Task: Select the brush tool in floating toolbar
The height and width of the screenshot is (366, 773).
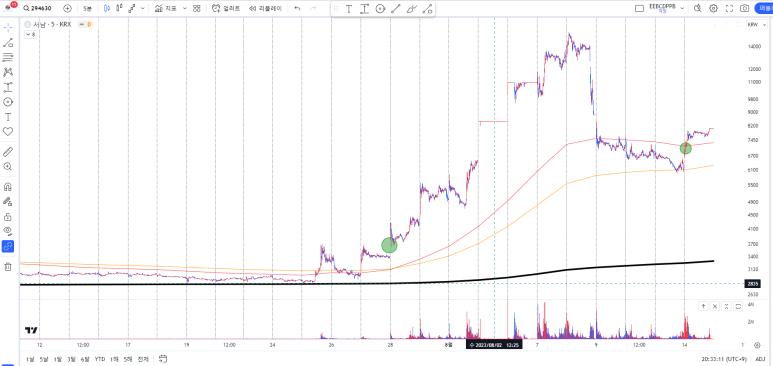Action: (412, 8)
